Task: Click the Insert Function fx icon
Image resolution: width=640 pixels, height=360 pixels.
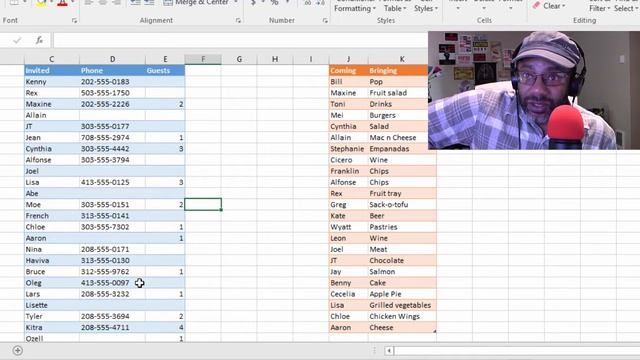Action: pos(39,40)
